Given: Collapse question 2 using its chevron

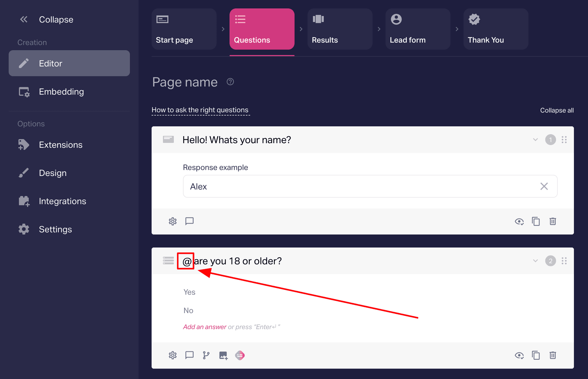Looking at the screenshot, I should [535, 261].
